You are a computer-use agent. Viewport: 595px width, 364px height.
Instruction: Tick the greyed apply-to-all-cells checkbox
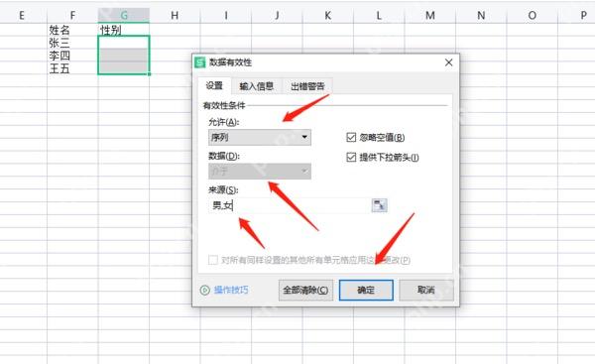click(213, 260)
